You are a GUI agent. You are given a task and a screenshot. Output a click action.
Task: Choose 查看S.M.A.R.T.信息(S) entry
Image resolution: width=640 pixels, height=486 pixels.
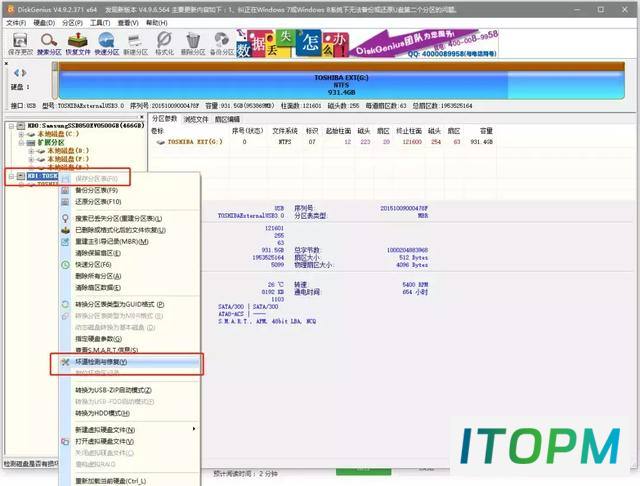click(x=131, y=350)
